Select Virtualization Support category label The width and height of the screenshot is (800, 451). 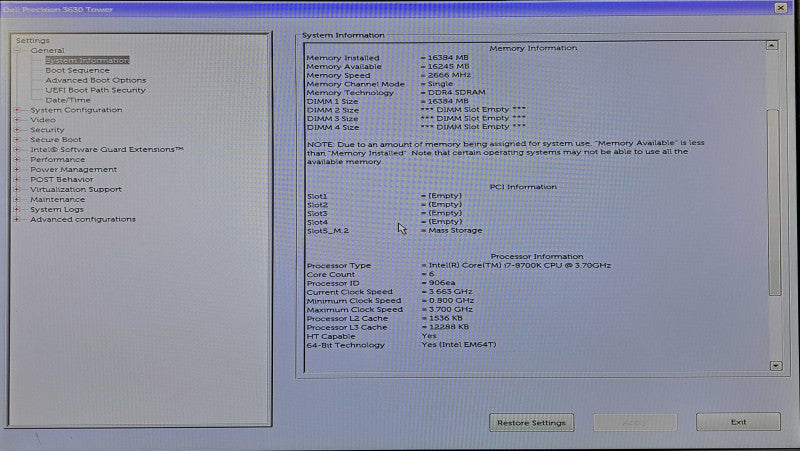point(76,189)
